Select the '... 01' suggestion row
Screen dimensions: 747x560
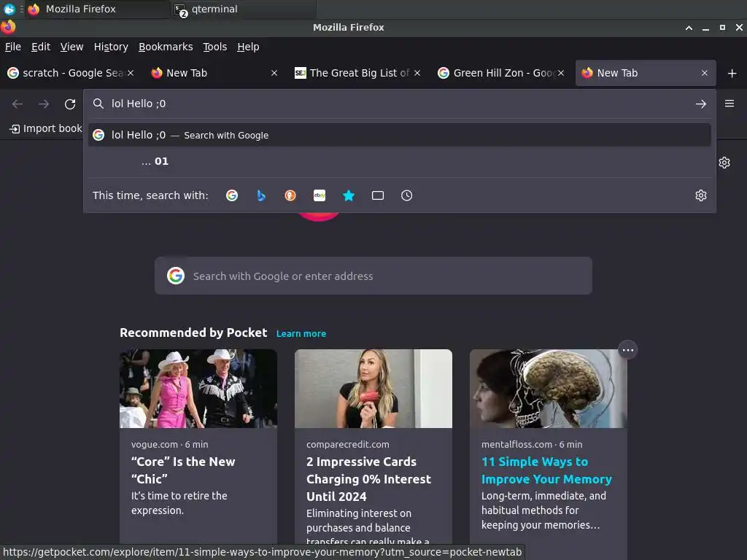coord(399,161)
